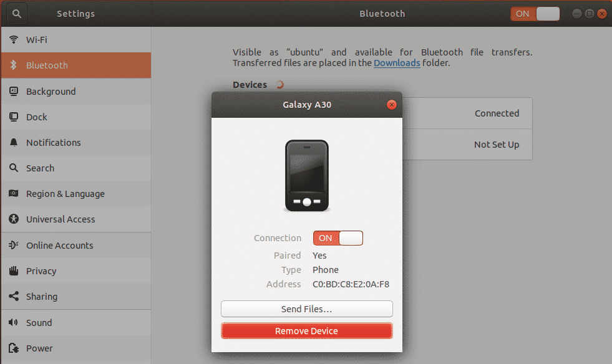Click the Notifications bell icon
The width and height of the screenshot is (612, 364).
coord(14,142)
